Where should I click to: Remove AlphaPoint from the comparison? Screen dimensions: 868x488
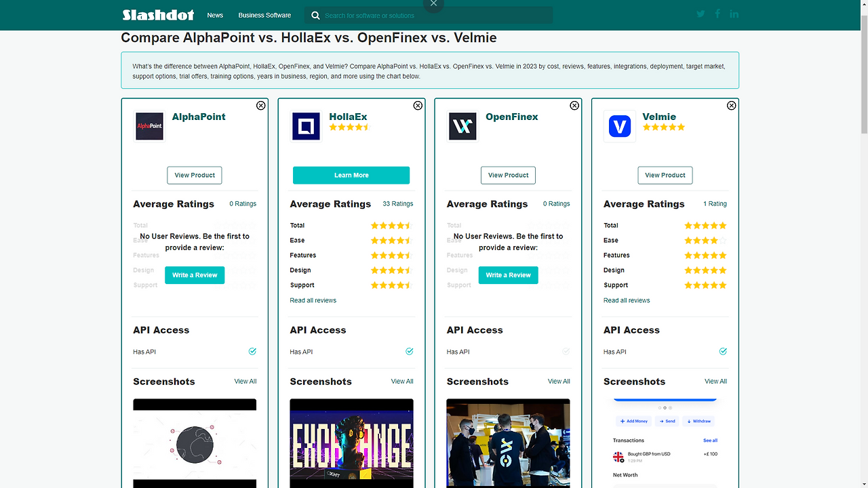pos(261,106)
